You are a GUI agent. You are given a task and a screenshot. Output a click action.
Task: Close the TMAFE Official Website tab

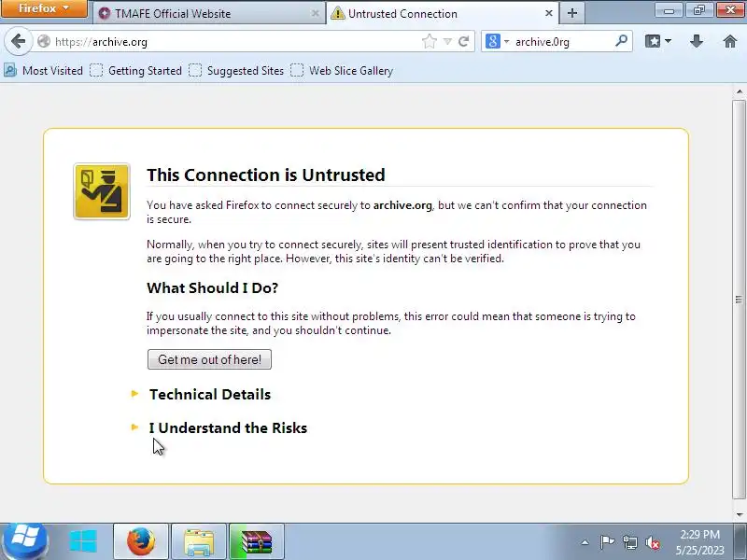(315, 13)
